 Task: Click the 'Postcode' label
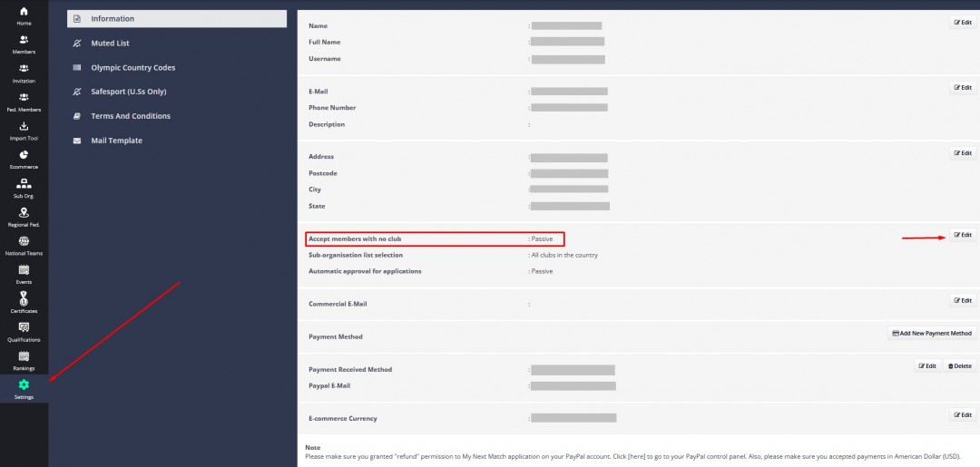[324, 173]
